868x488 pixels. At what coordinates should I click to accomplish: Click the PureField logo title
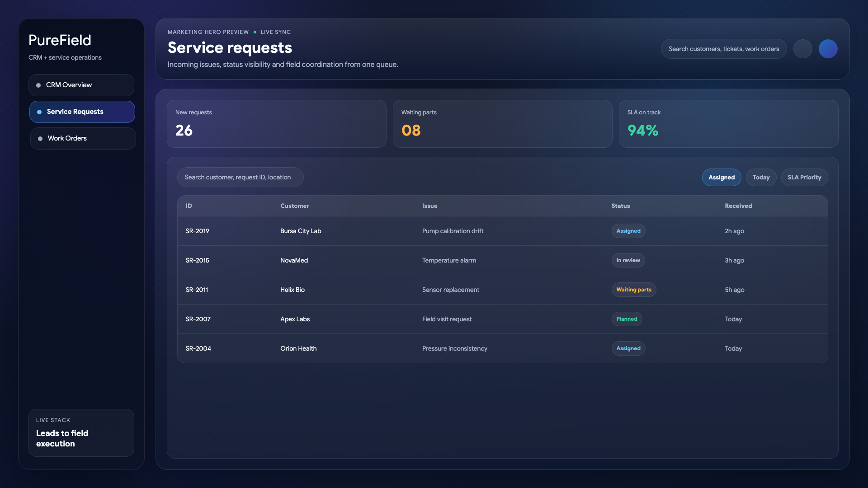[x=60, y=40]
